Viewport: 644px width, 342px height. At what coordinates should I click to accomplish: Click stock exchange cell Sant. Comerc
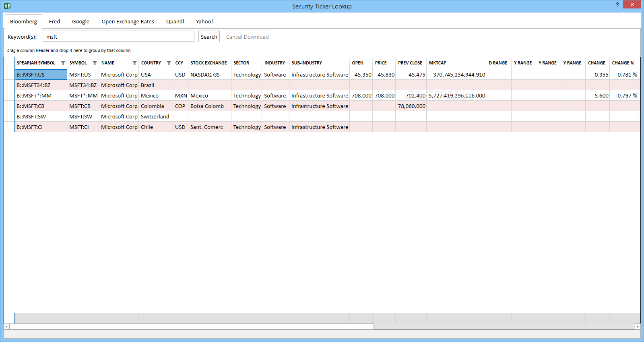[x=210, y=127]
